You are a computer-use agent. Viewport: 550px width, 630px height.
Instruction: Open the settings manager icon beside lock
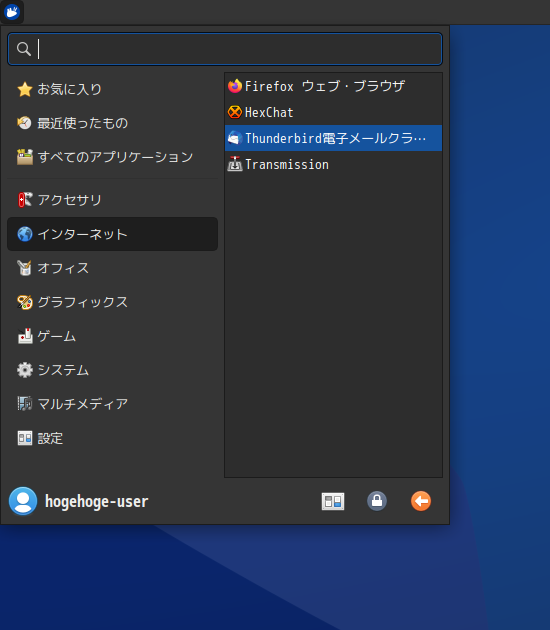point(333,501)
